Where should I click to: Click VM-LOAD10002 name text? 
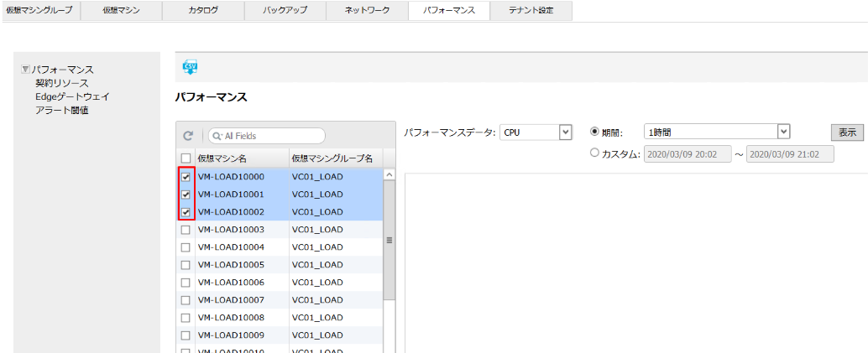231,212
